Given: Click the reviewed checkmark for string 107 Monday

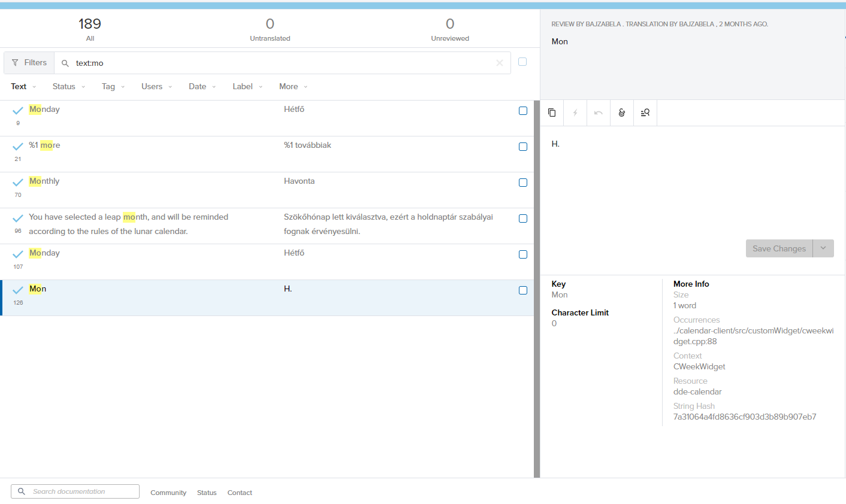Looking at the screenshot, I should (18, 254).
